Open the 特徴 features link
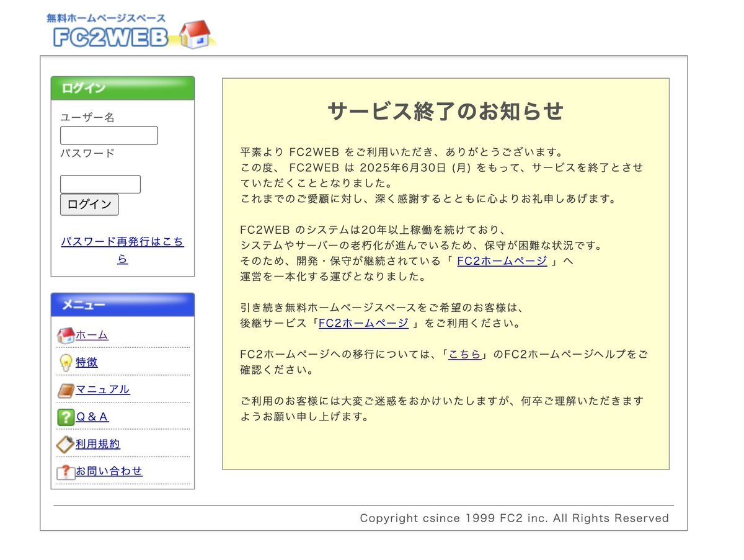The image size is (744, 560). 87,362
